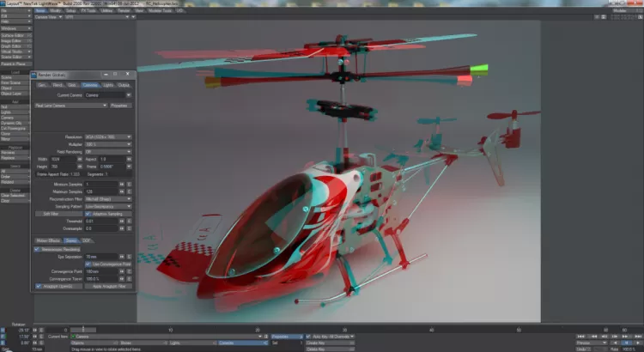The width and height of the screenshot is (644, 352).
Task: Click the Convergence Toe-in envelope E button
Action: (130, 279)
